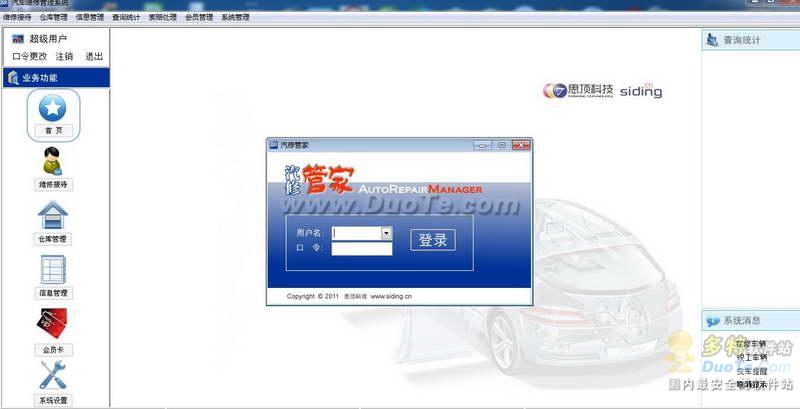The image size is (800, 409).
Task: Click the 退出 exit link
Action: tap(94, 57)
